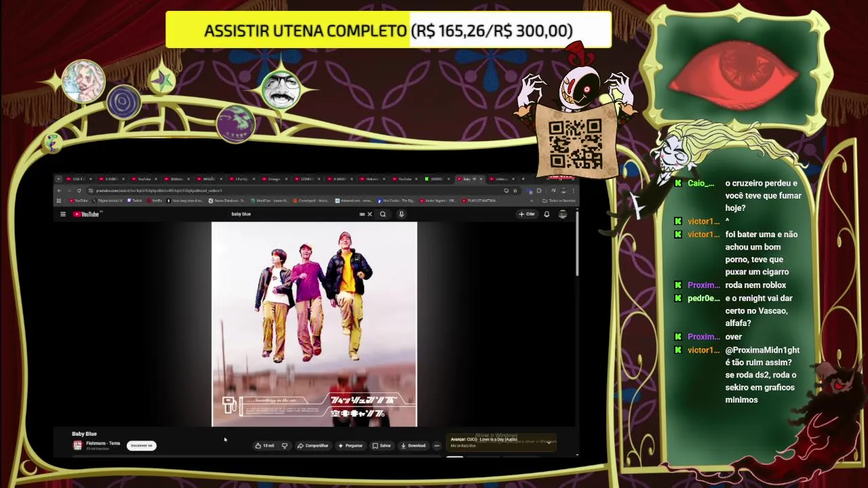The width and height of the screenshot is (868, 488).
Task: Open the PLAYLIST MARTIANA bookmark
Action: 479,201
